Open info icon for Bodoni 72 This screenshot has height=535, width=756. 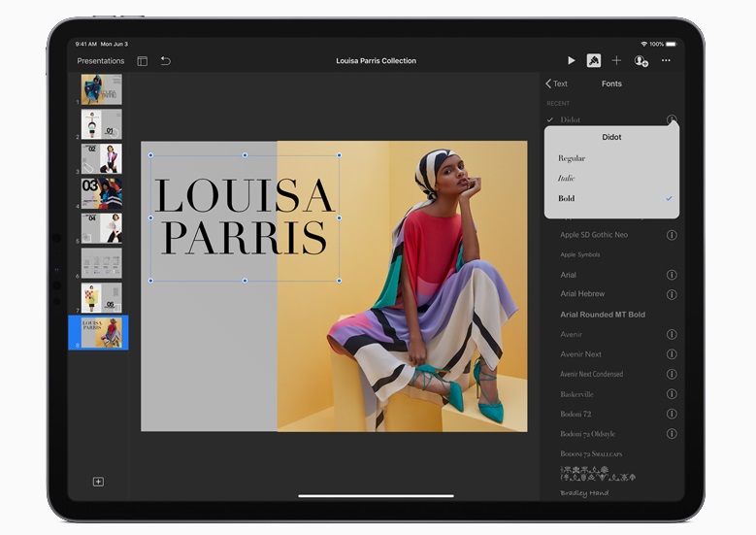coord(672,414)
